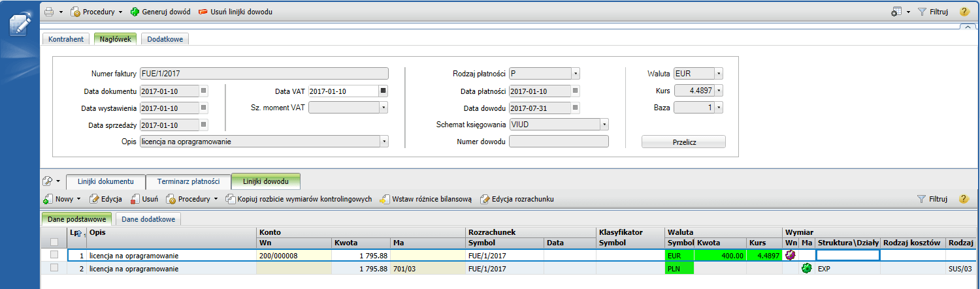Open the Terminarz płatności tab
The width and height of the screenshot is (980, 289).
188,181
